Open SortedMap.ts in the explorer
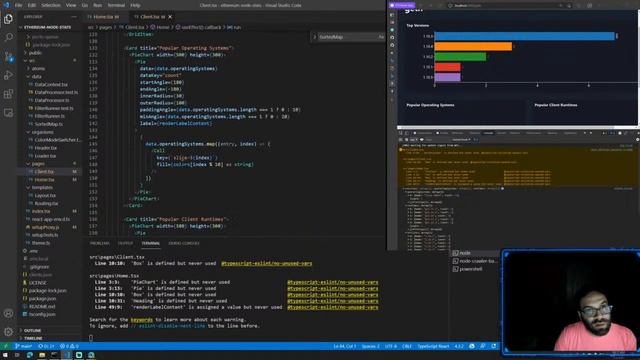The width and height of the screenshot is (640, 360). 49,124
